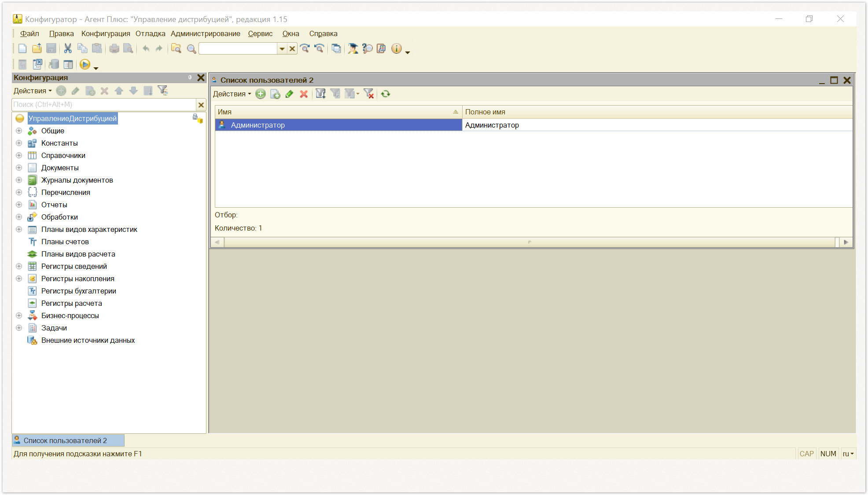
Task: Start debugging with the play icon
Action: click(x=85, y=65)
